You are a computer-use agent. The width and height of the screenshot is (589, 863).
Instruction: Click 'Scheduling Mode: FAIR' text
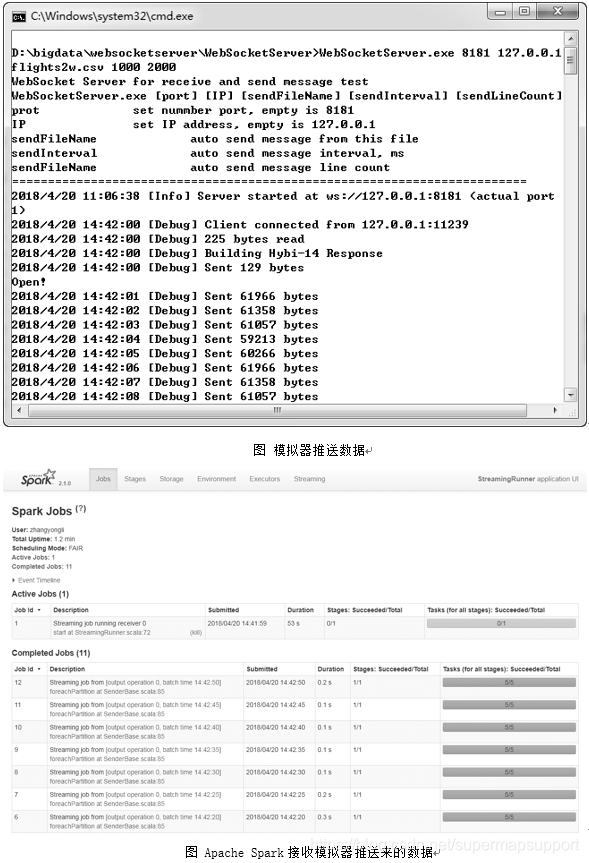[47, 548]
